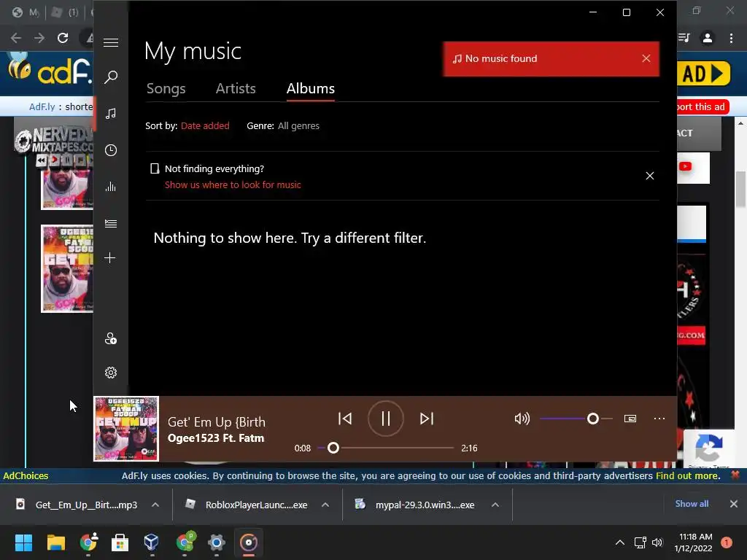Click Find out more cookies link
Viewport: 747px width, 560px height.
click(687, 475)
